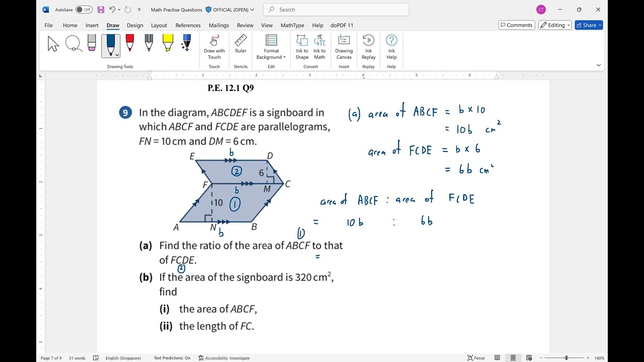Open the Editing mode dropdown
The image size is (644, 362).
(555, 25)
